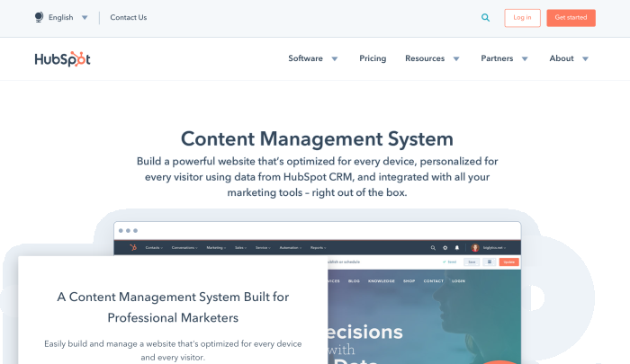Click the globe language icon

(39, 17)
